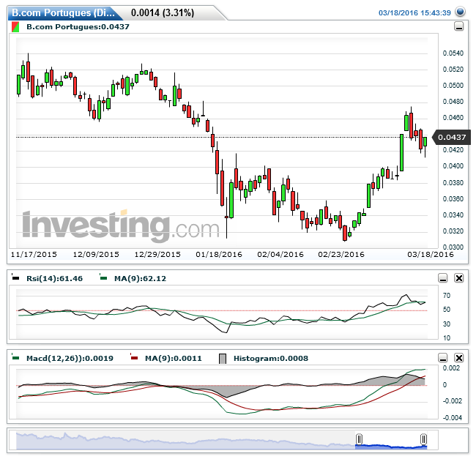This screenshot has width=476, height=459.
Task: Click the 02/23/2016 date axis label
Action: (x=341, y=254)
